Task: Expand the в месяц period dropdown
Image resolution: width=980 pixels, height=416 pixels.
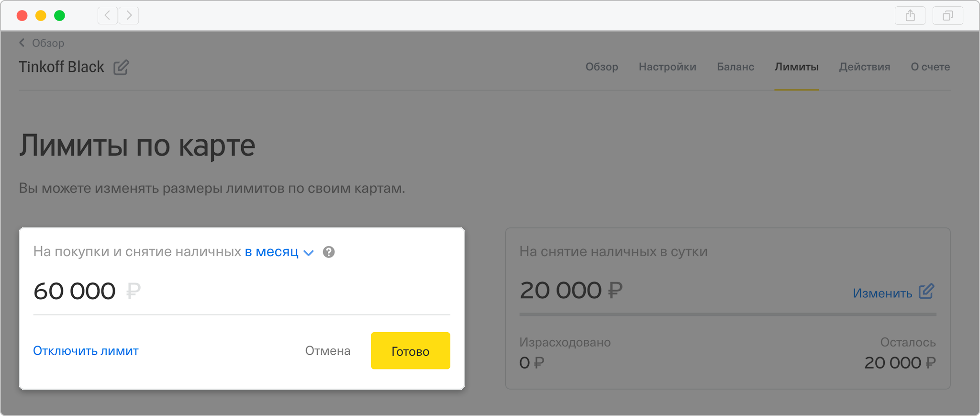Action: pyautogui.click(x=279, y=252)
